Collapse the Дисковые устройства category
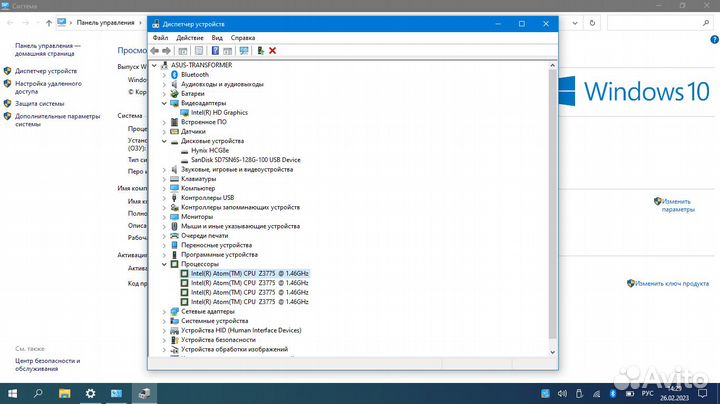 tap(164, 141)
